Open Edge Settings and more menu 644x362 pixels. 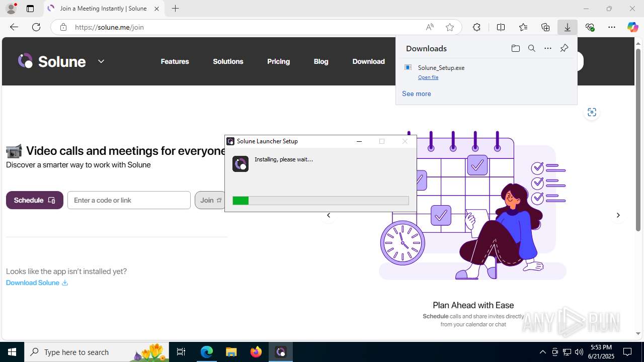pos(612,27)
